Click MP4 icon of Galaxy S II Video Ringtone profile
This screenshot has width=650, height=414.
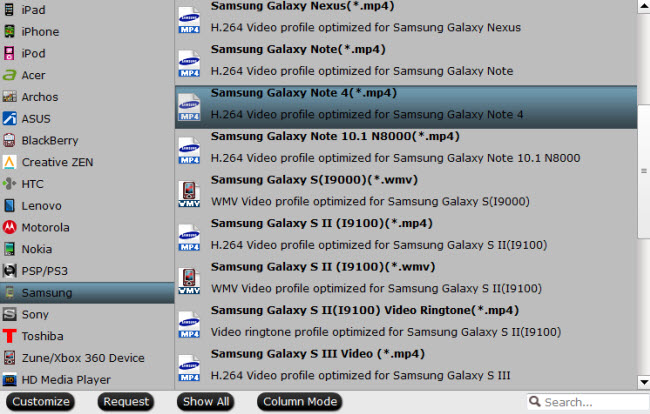[x=189, y=324]
